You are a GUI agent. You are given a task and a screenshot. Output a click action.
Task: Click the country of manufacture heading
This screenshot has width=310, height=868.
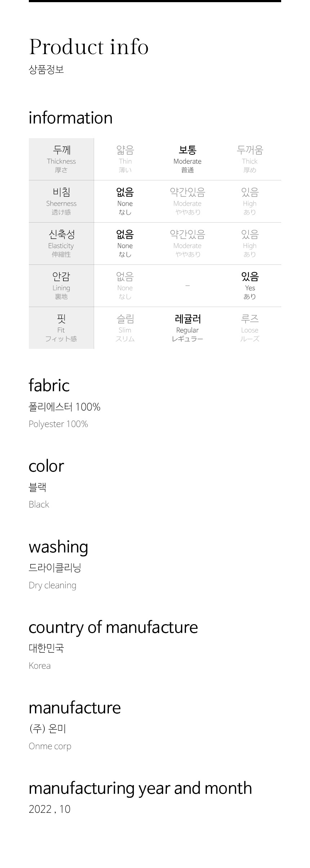point(113,628)
